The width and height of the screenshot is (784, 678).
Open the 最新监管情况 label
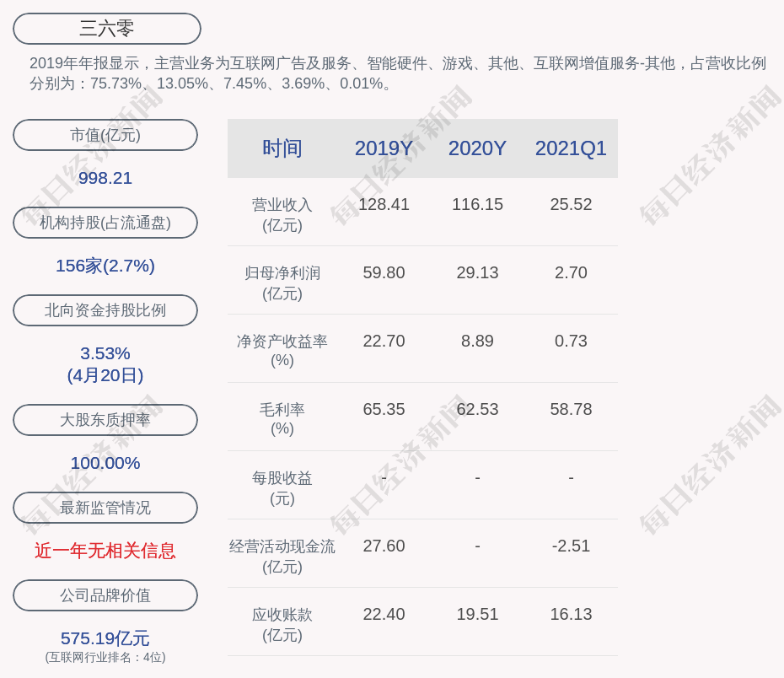pyautogui.click(x=105, y=508)
